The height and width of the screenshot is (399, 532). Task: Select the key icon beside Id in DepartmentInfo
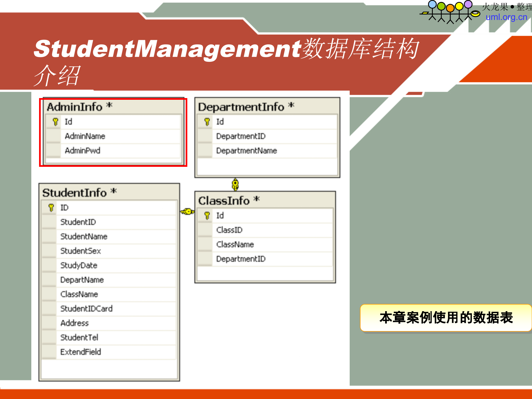(x=206, y=121)
